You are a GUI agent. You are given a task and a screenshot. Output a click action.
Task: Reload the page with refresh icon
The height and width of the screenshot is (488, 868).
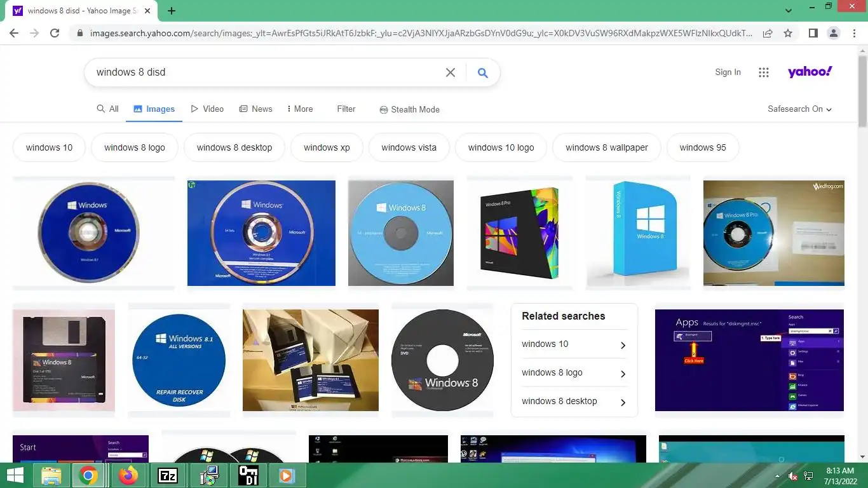coord(55,33)
